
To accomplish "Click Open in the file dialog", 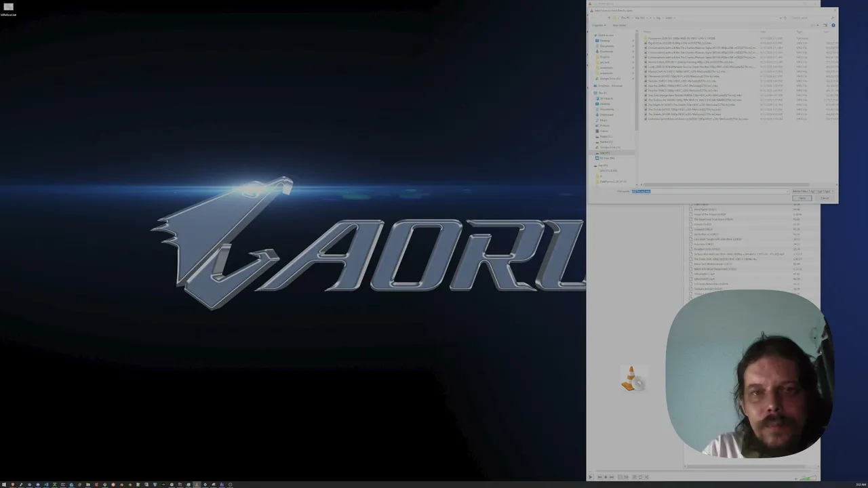I will point(802,198).
